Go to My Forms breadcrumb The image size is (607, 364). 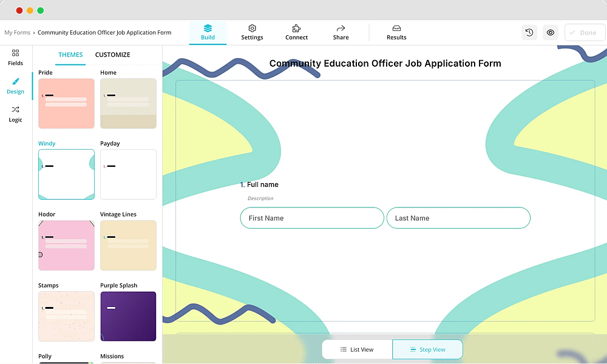[x=17, y=33]
